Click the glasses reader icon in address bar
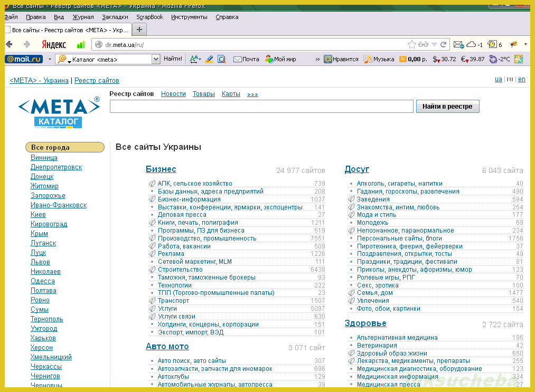 click(423, 44)
